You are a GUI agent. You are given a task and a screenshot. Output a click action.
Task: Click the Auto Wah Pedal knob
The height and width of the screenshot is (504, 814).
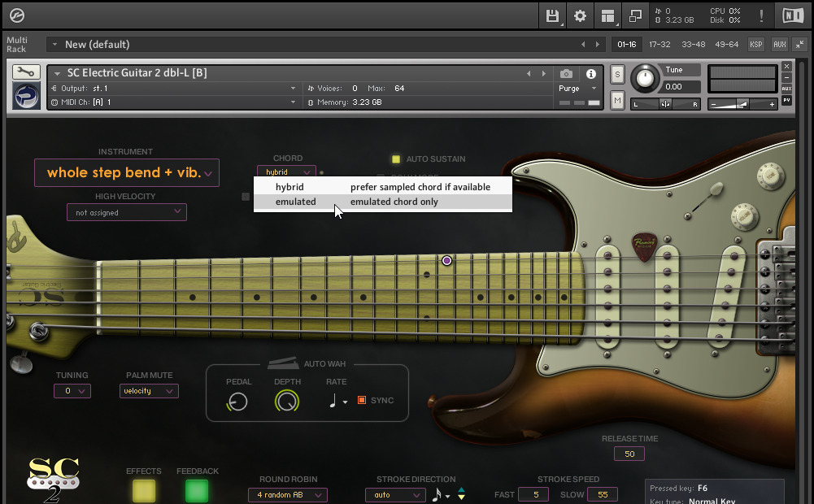coord(237,402)
